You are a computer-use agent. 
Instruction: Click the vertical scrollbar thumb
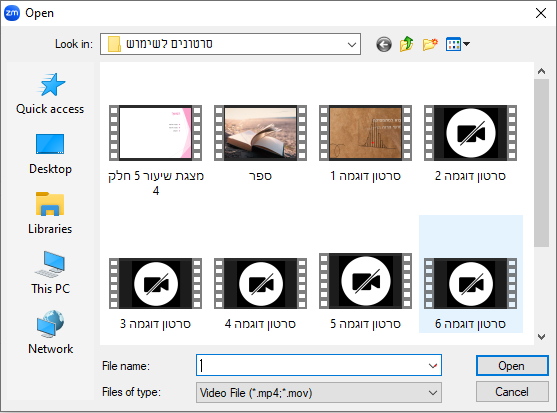pyautogui.click(x=541, y=163)
